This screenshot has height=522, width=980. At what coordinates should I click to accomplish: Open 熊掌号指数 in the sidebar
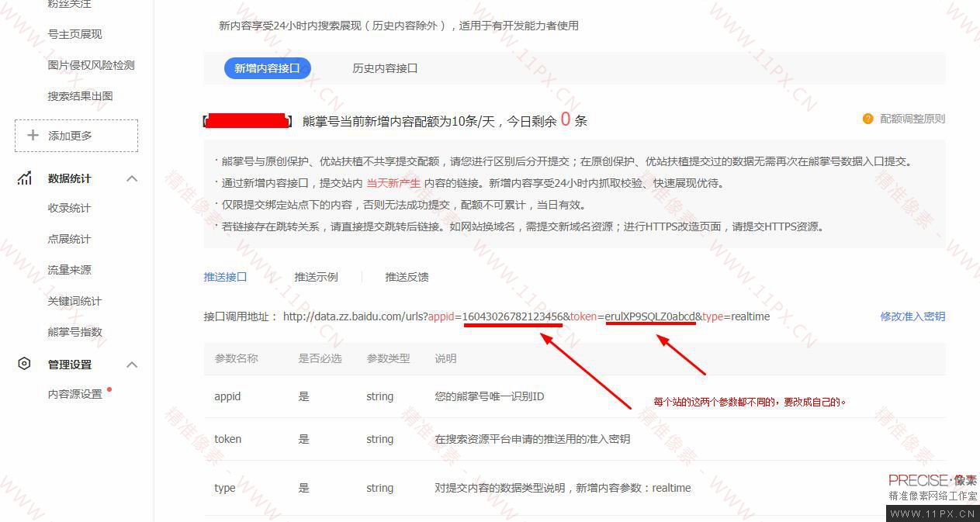coord(73,332)
